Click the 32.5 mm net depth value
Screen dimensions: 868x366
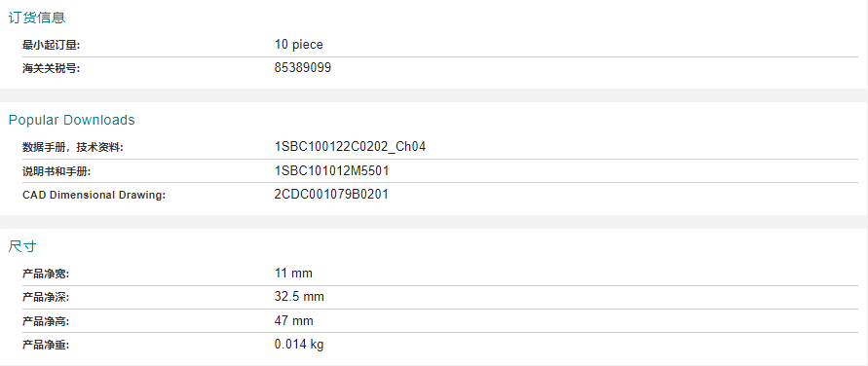[x=299, y=297]
